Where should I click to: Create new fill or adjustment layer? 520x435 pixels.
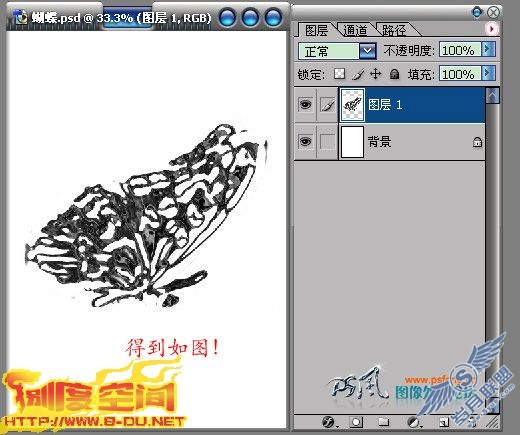(x=414, y=422)
